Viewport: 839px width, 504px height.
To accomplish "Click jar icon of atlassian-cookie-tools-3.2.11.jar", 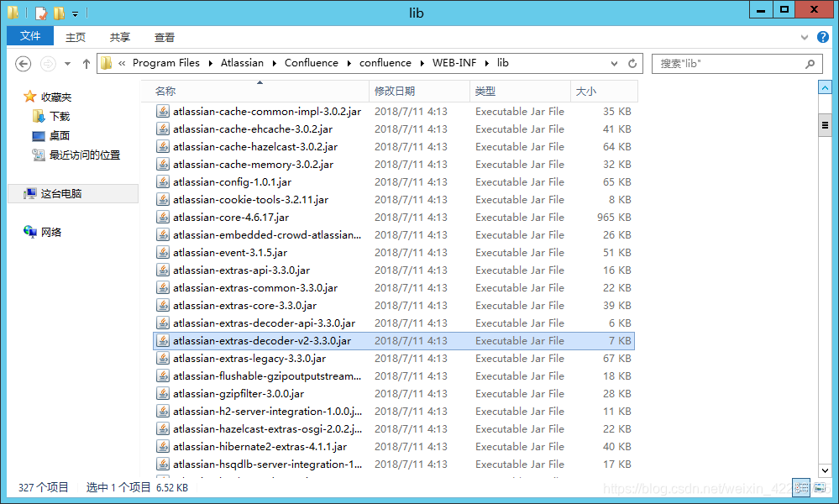I will 163,200.
